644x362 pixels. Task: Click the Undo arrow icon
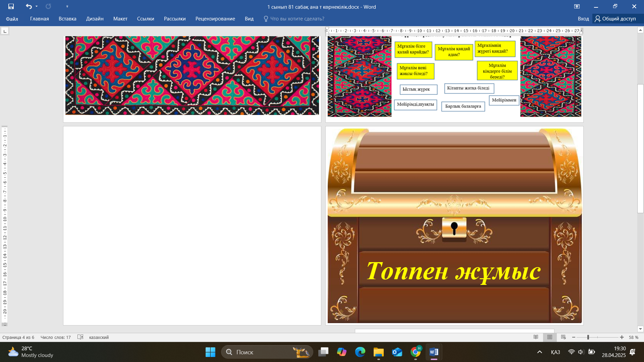point(29,6)
